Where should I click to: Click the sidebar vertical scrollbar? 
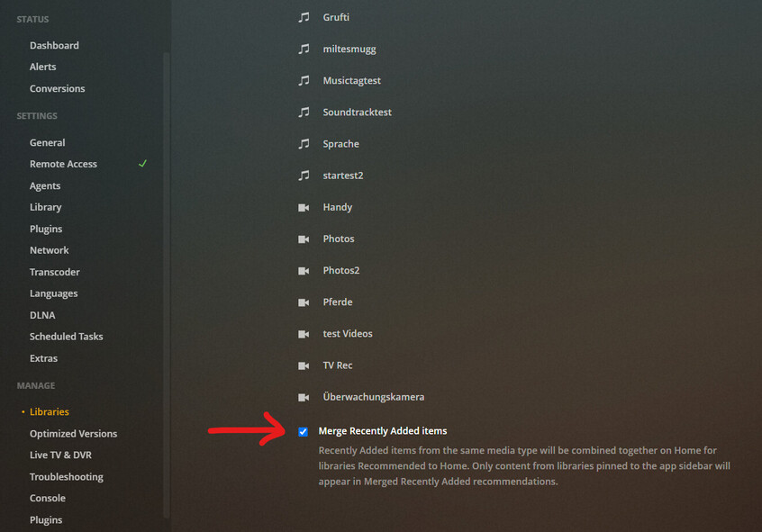167,284
